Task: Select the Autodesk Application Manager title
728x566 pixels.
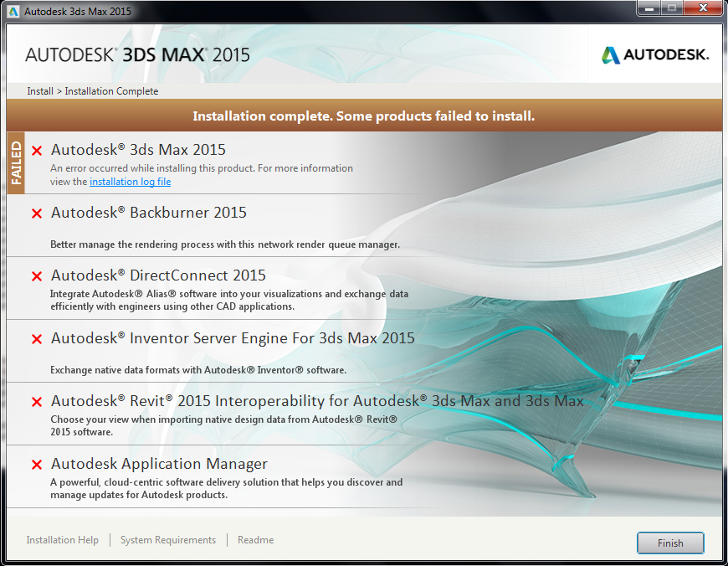Action: 159,463
